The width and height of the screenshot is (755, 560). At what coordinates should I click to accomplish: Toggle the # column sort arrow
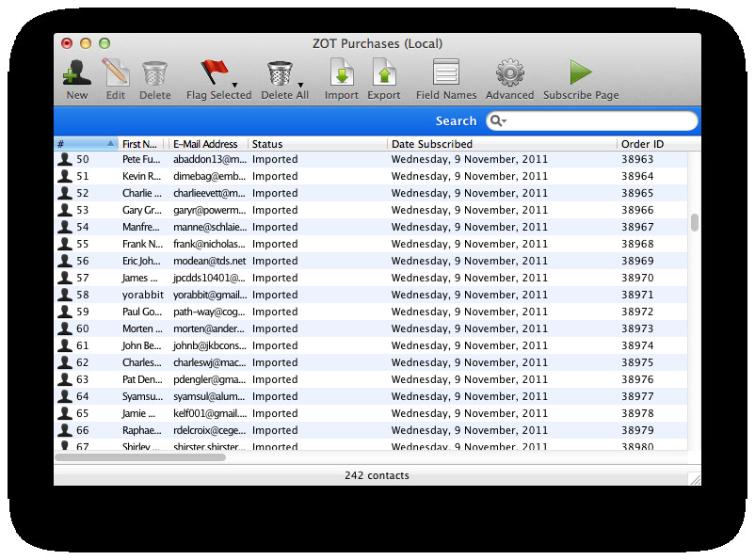click(x=111, y=143)
